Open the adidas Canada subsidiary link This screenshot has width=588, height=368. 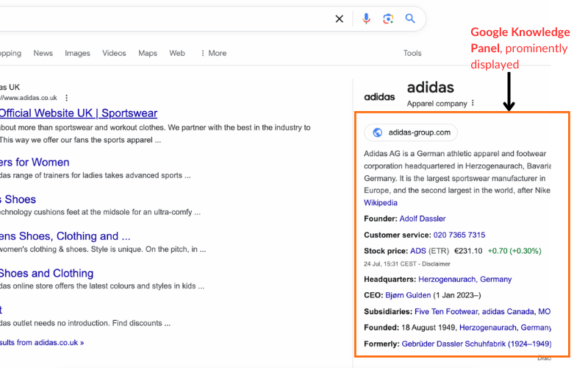coord(508,311)
